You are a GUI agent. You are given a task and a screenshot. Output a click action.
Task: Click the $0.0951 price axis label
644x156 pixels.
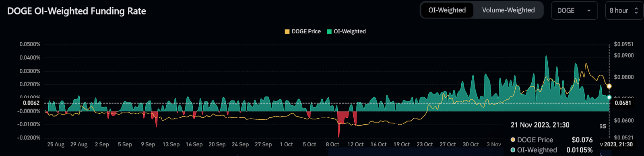623,44
